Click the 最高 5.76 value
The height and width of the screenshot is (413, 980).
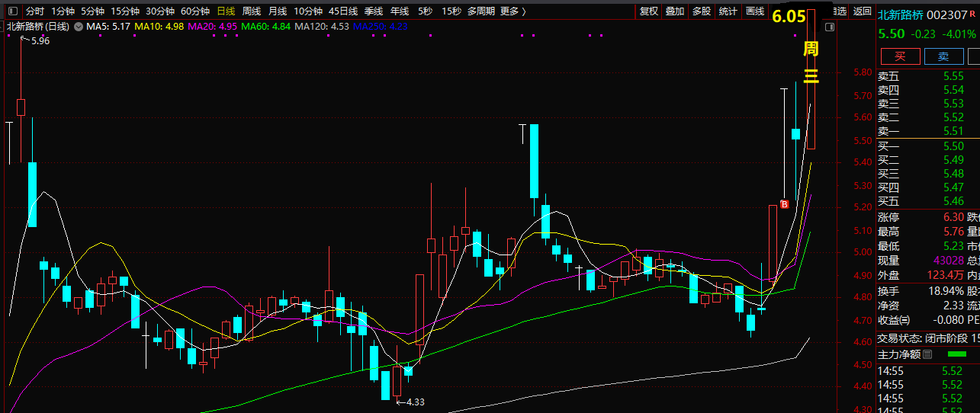953,232
